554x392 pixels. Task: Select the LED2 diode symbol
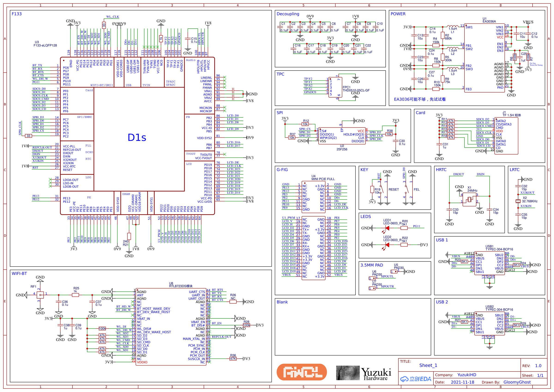[x=388, y=245]
